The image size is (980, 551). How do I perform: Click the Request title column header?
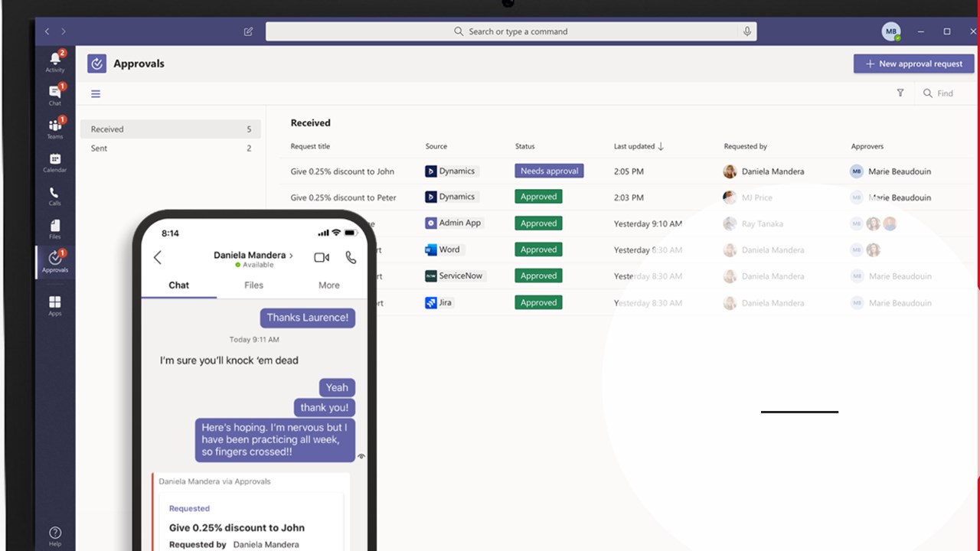[310, 146]
